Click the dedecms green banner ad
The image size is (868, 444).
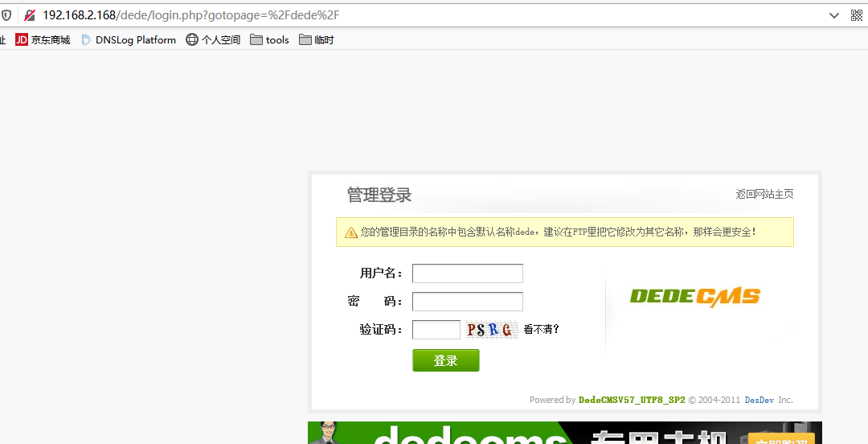pos(565,433)
